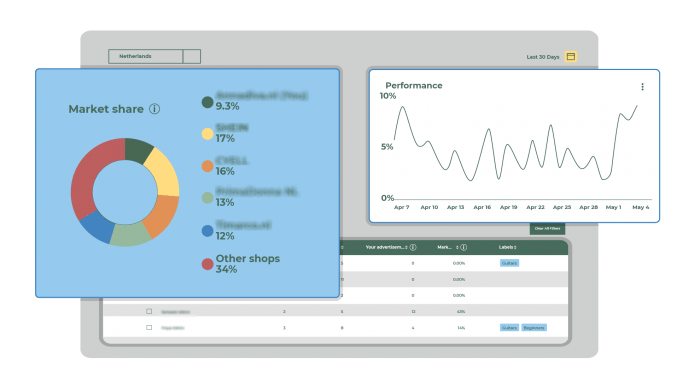Open the Performance three-dot menu
This screenshot has height=382, width=700.
click(642, 87)
